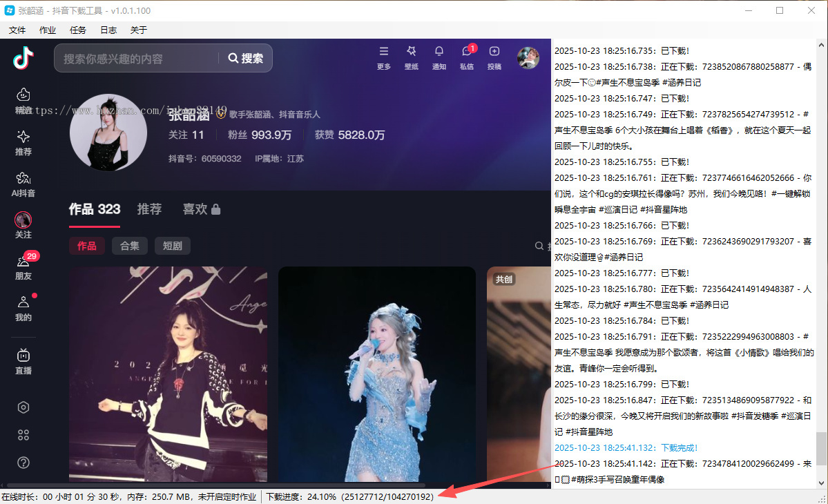Click the search icon inside works list
Image resolution: width=828 pixels, height=504 pixels.
point(539,246)
